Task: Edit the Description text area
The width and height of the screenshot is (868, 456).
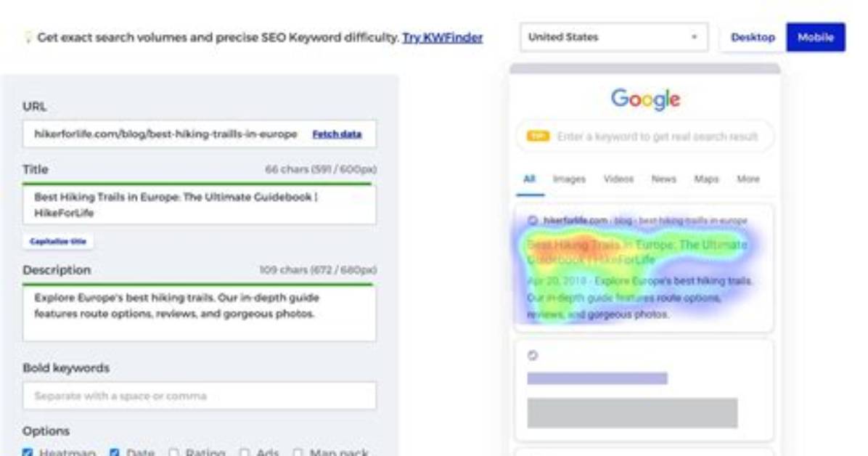Action: click(200, 314)
